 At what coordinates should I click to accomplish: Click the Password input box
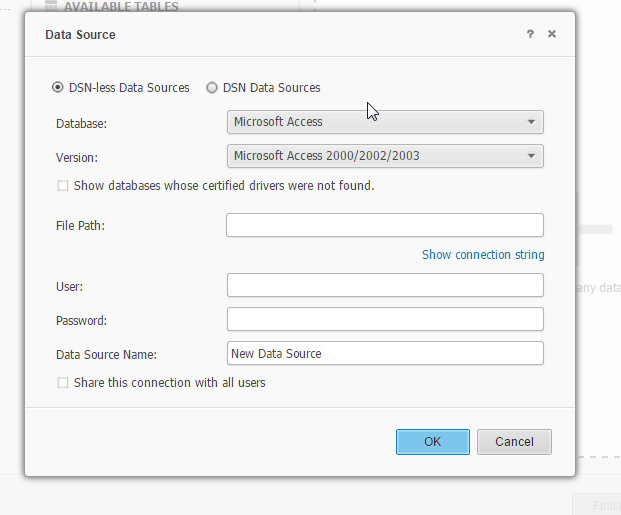pyautogui.click(x=385, y=319)
